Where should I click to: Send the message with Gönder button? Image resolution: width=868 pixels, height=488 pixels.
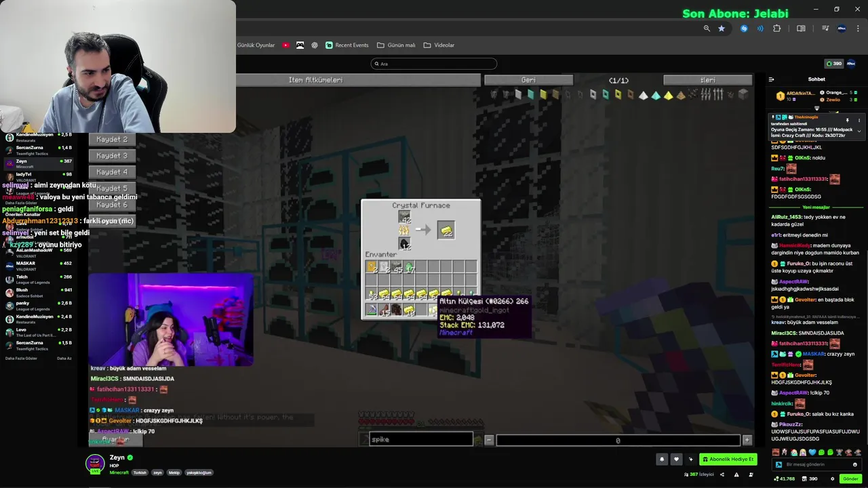(x=850, y=479)
